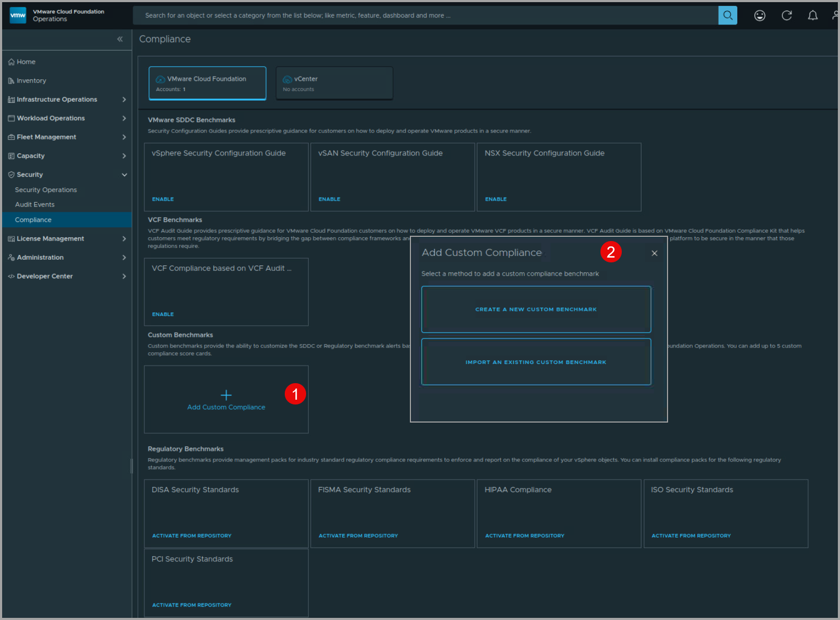The image size is (840, 620).
Task: Expand Workload Operations chevron
Action: [x=124, y=118]
